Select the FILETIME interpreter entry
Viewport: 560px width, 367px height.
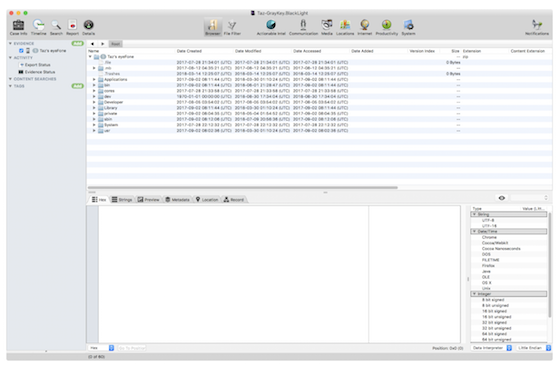pyautogui.click(x=491, y=260)
